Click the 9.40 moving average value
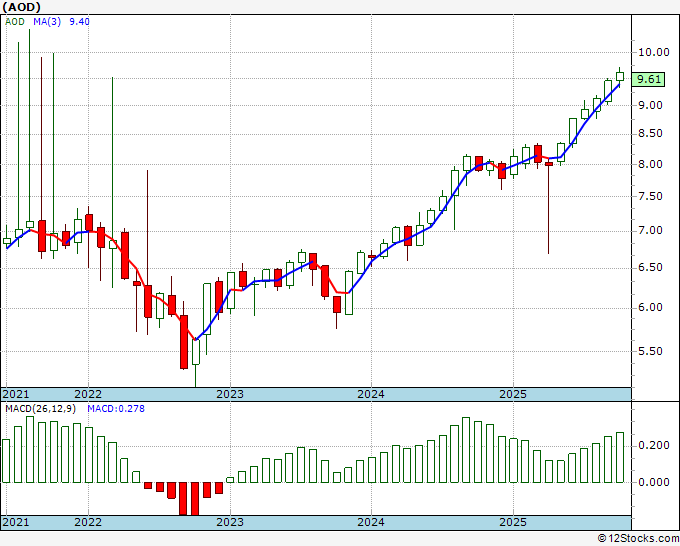Screen dimensions: 680x546 (x=79, y=22)
